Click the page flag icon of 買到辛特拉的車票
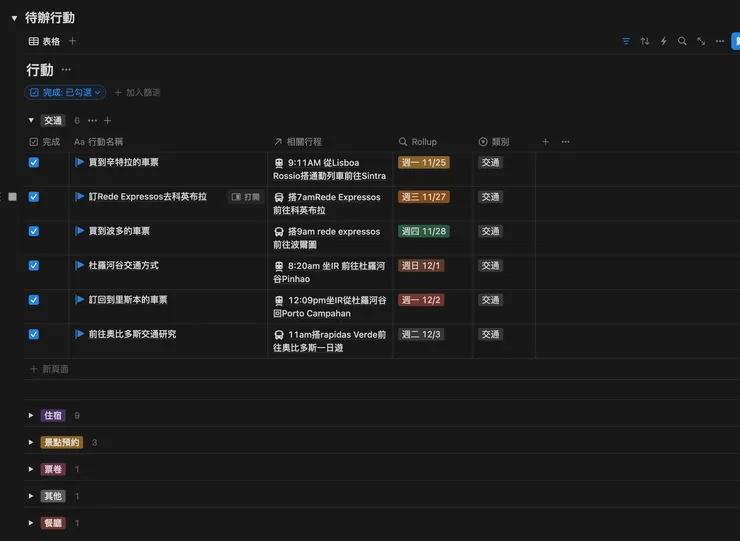The width and height of the screenshot is (740, 541). click(80, 162)
